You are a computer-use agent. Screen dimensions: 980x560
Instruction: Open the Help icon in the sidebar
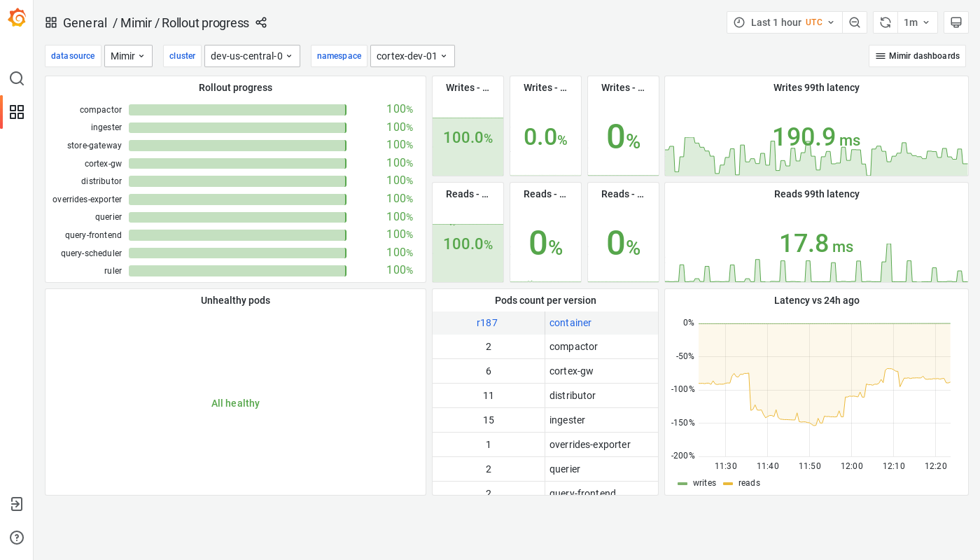(x=17, y=538)
